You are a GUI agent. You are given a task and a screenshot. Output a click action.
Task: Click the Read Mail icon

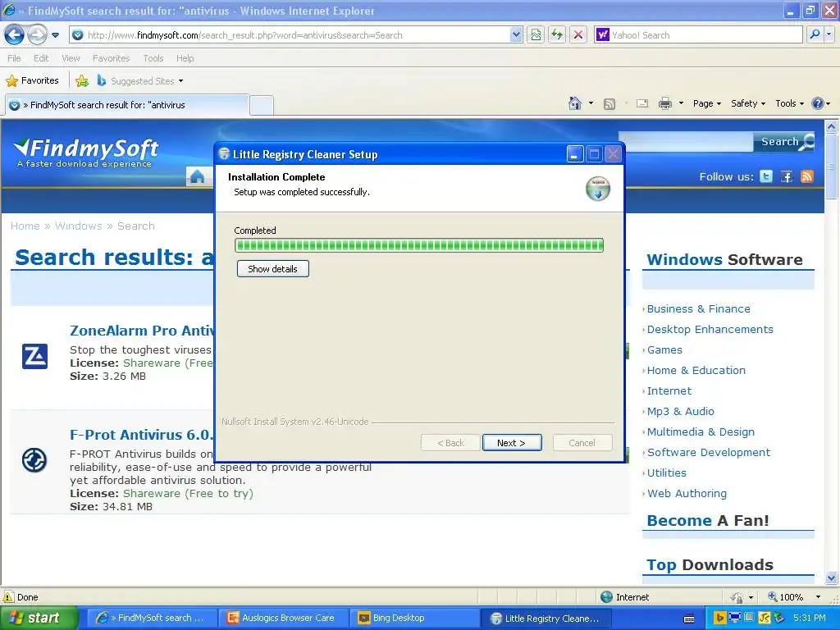tap(642, 103)
